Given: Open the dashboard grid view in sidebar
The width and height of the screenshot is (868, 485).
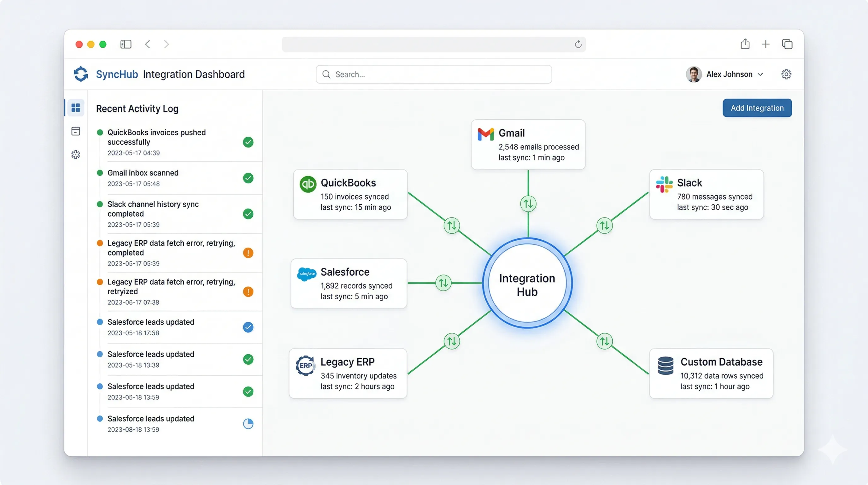Looking at the screenshot, I should (x=75, y=108).
